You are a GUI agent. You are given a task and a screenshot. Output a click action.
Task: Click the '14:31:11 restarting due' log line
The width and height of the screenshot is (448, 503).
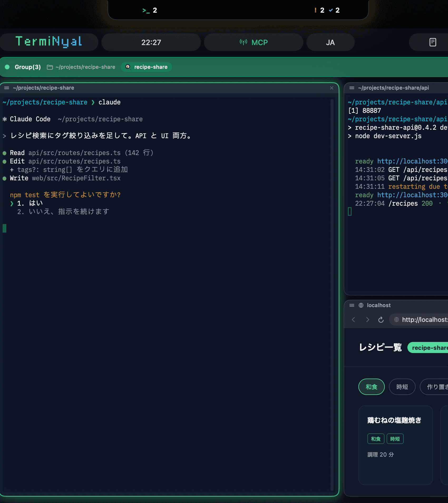coord(401,187)
